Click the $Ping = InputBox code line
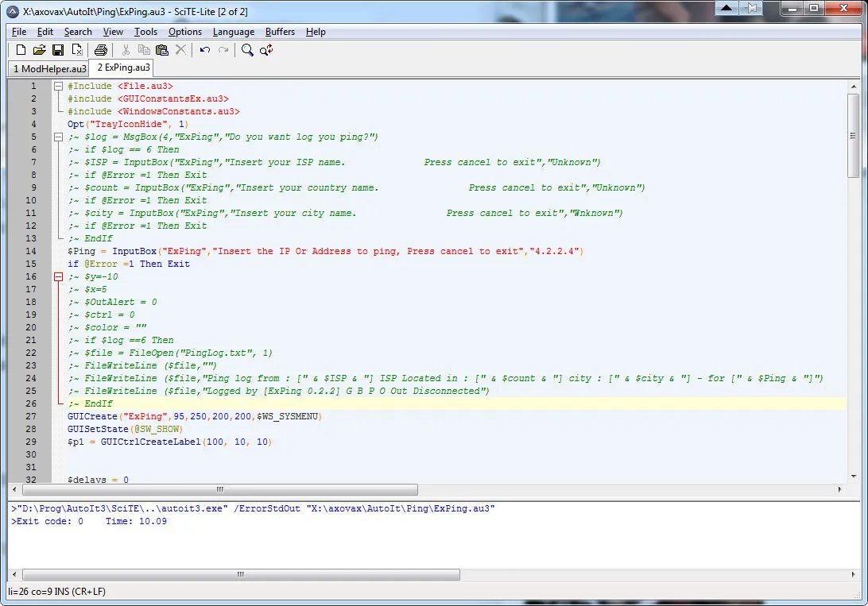Screen dimensions: 868x606 pos(326,252)
